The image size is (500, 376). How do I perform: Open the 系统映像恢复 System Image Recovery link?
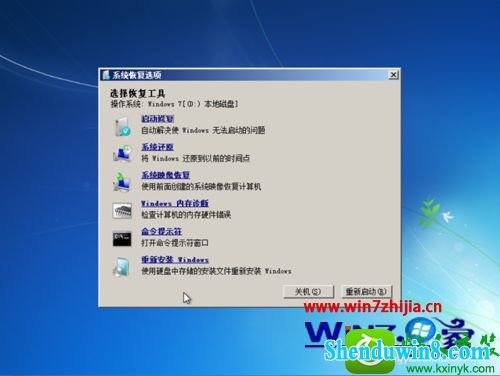click(x=166, y=175)
